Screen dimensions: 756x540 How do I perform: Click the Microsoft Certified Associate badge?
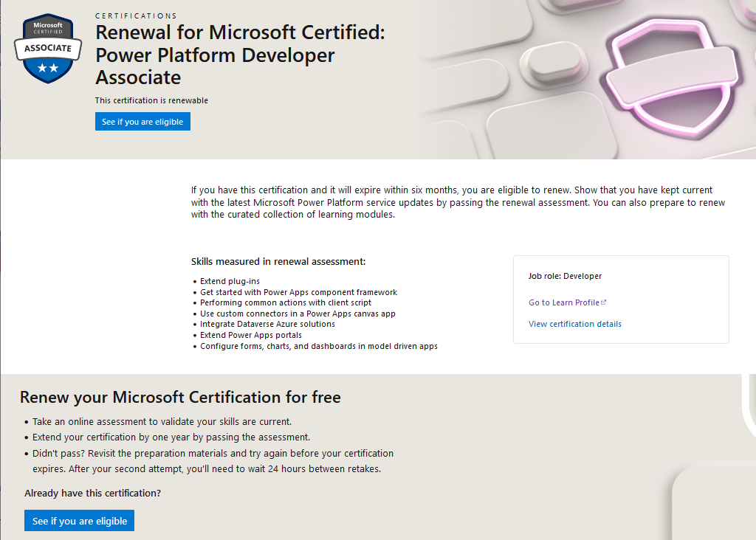(48, 48)
